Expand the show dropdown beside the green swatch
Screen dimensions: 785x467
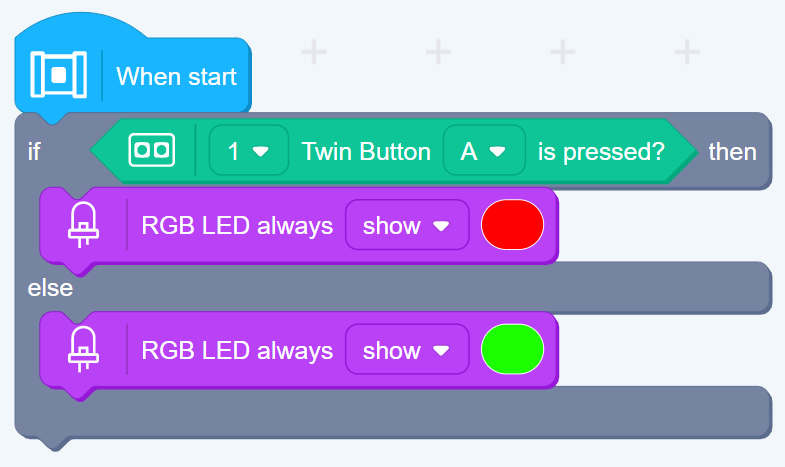click(406, 351)
